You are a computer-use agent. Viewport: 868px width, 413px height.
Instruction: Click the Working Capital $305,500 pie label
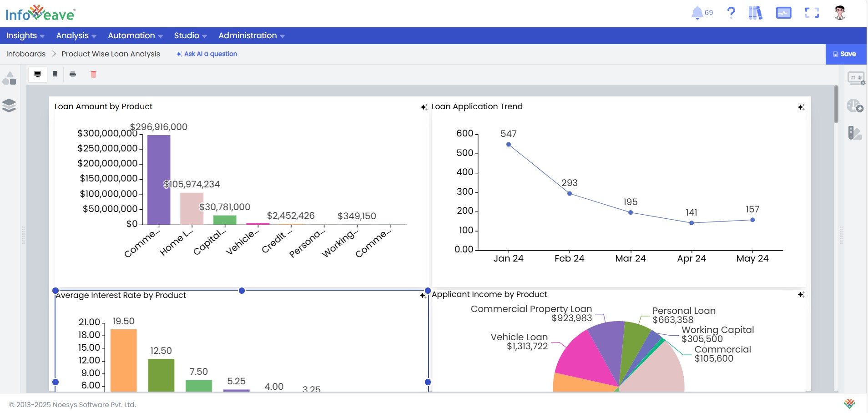(x=717, y=334)
